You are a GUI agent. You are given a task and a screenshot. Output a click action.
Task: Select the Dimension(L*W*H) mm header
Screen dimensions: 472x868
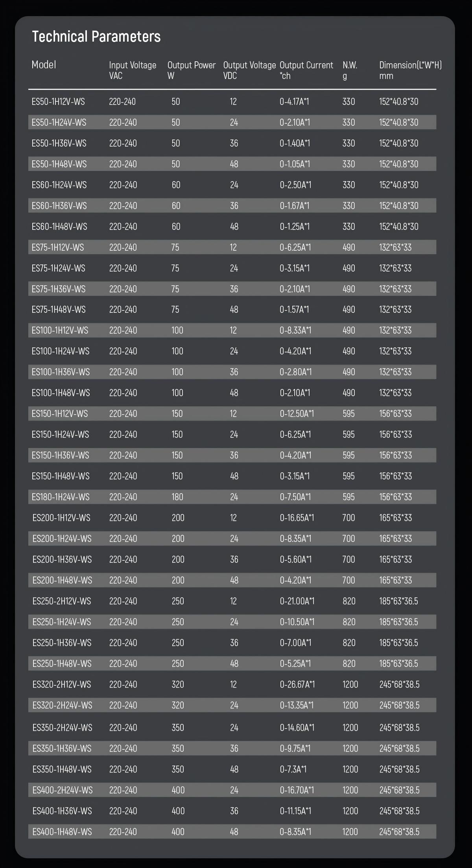point(410,70)
